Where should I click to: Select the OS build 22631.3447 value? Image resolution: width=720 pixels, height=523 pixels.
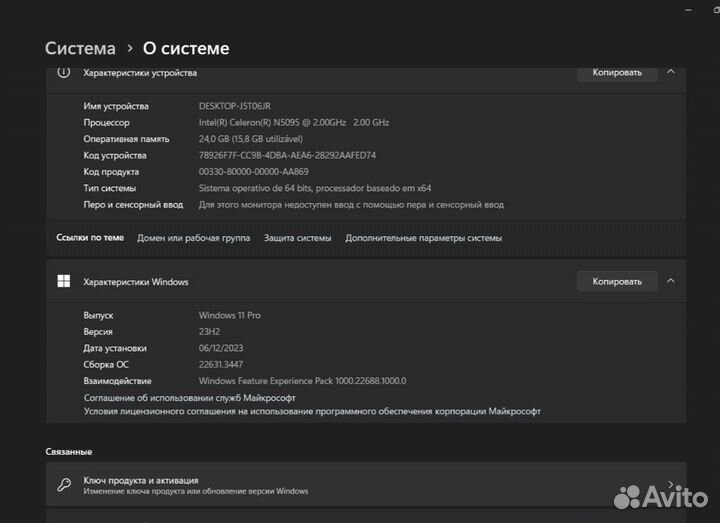221,365
